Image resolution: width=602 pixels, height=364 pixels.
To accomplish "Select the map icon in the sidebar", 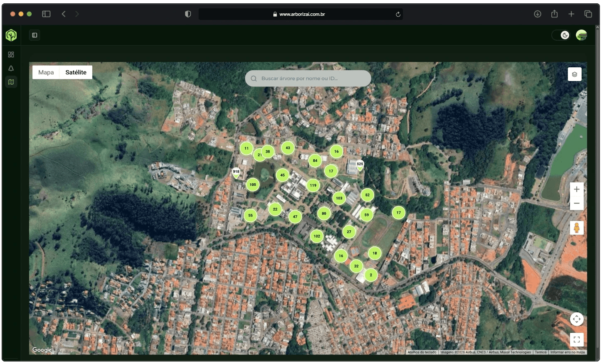I will click(11, 82).
